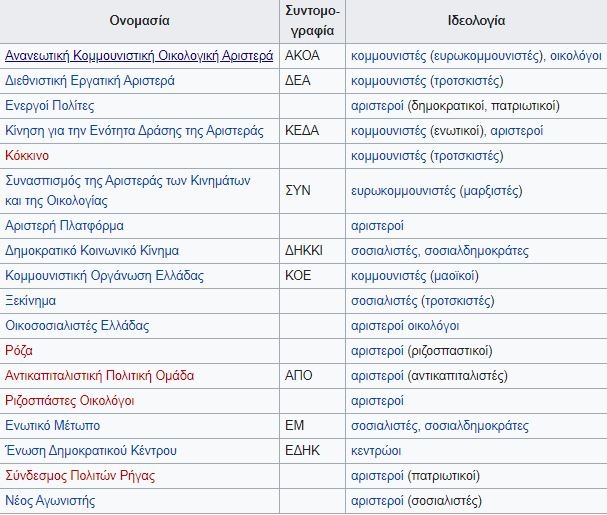Open Ανανεωτική Κομμουνιστική Οικολογική Αριστερά link
Image resolution: width=607 pixels, height=515 pixels.
(139, 56)
